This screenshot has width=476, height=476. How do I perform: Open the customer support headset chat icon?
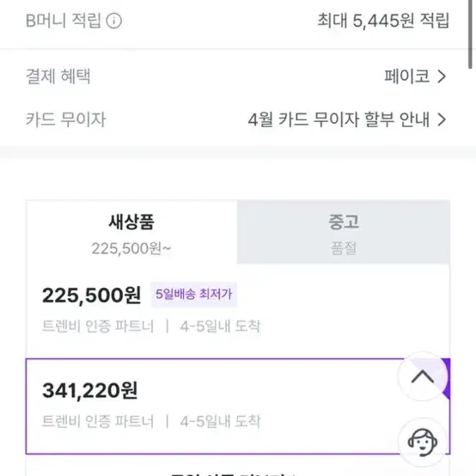point(423,442)
